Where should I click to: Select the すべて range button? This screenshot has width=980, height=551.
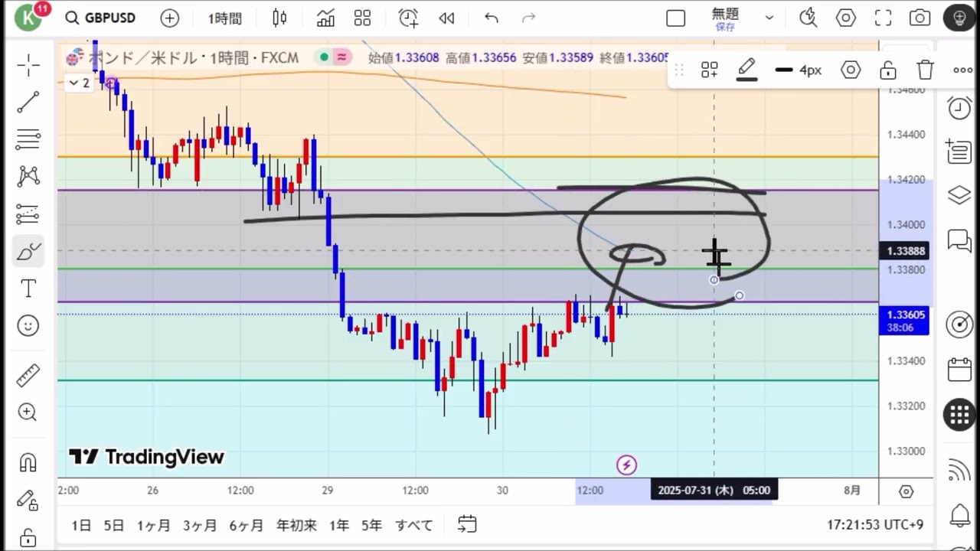click(414, 525)
